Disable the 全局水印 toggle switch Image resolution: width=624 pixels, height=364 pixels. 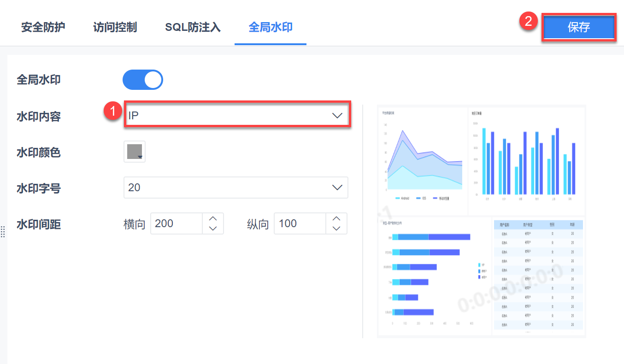coord(143,80)
